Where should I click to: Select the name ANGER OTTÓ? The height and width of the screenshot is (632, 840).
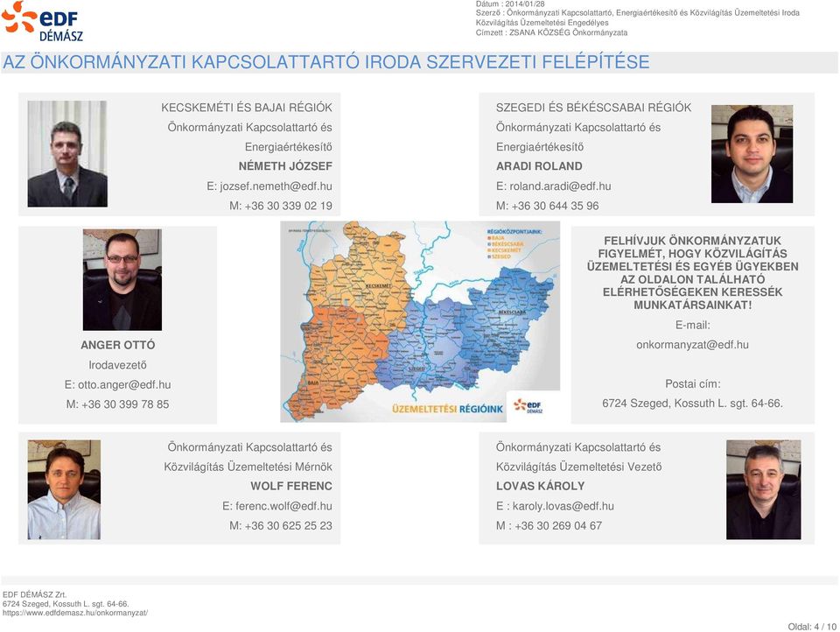coord(118,345)
